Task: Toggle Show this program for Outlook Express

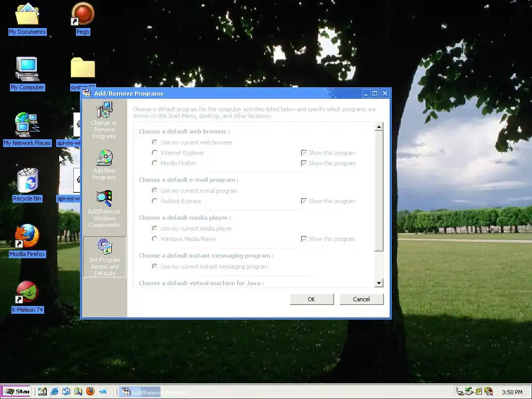Action: click(328, 201)
